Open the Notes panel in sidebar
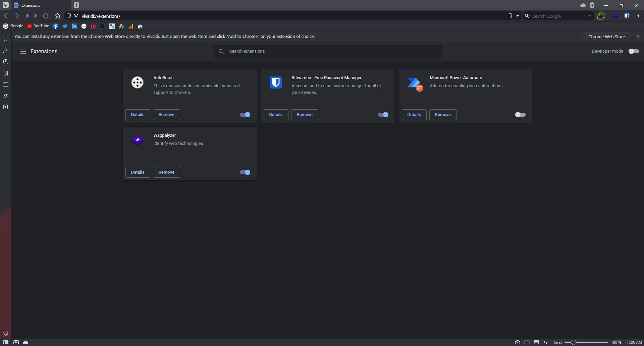The image size is (644, 346). (6, 73)
